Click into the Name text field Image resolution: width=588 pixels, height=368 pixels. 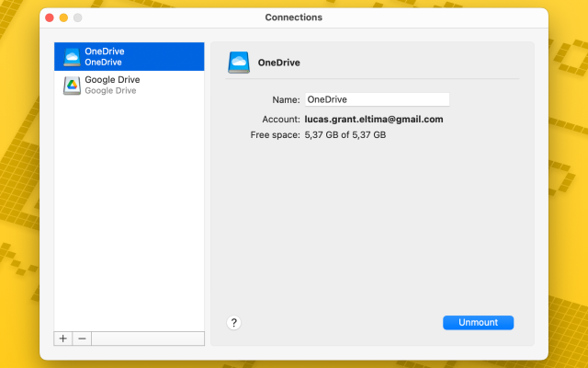[x=377, y=99]
